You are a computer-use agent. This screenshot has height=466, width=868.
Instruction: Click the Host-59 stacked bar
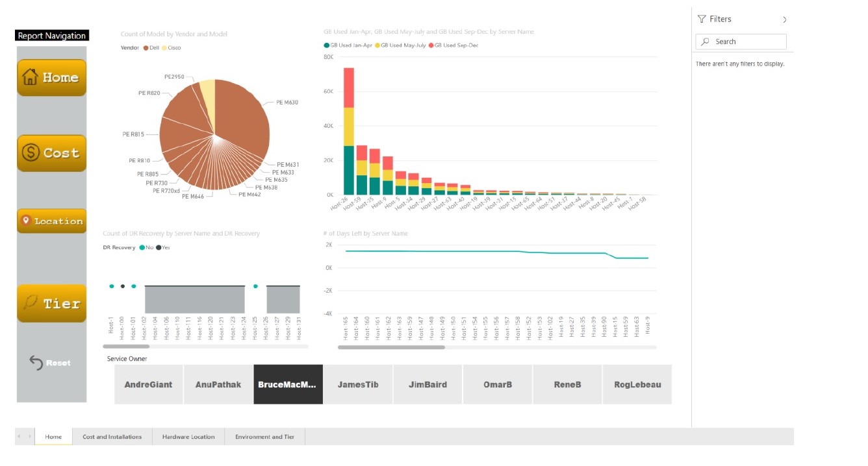[362, 170]
